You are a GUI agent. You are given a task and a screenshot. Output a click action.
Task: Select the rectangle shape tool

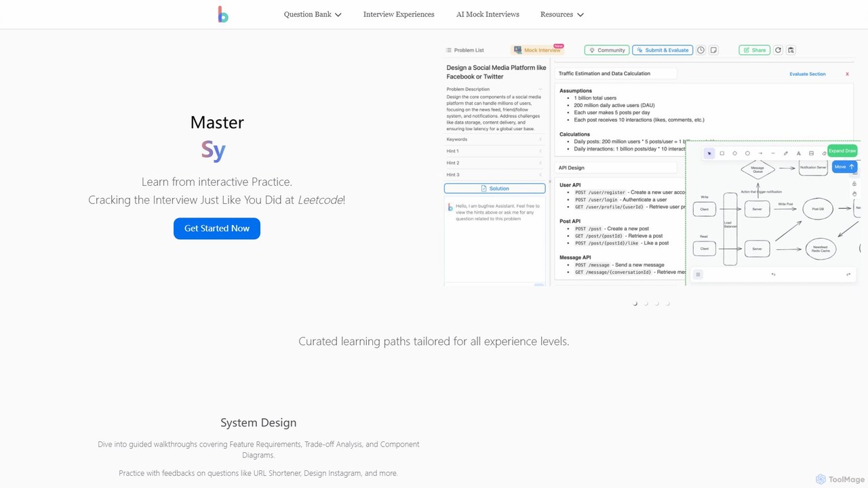tap(722, 153)
